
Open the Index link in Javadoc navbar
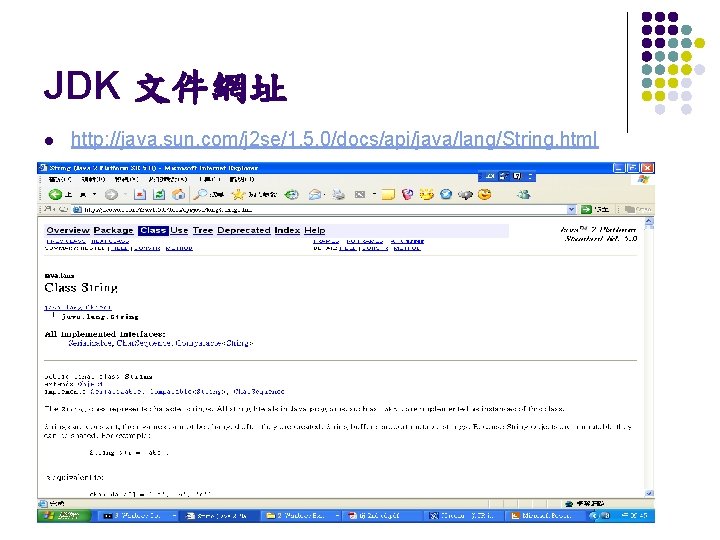click(287, 231)
